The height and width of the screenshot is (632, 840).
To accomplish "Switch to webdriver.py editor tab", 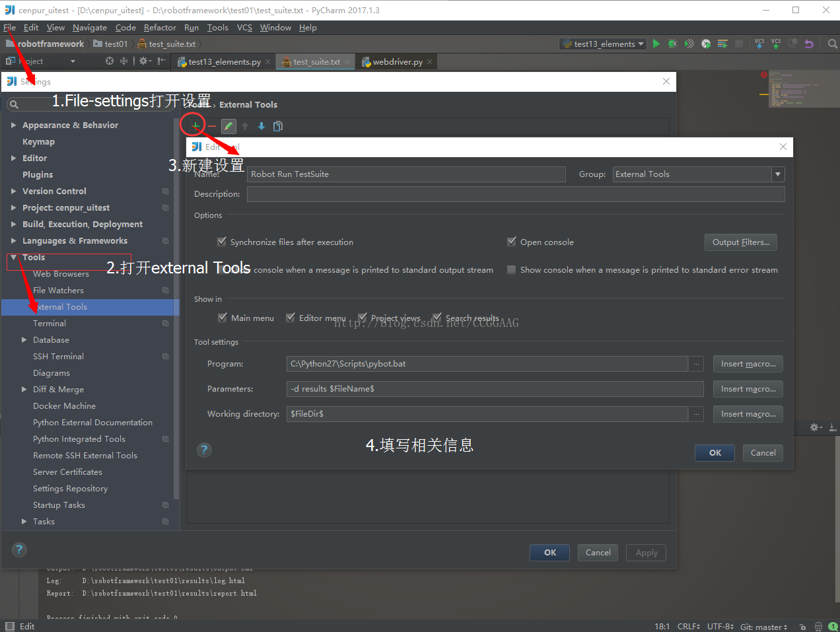I will pos(398,62).
